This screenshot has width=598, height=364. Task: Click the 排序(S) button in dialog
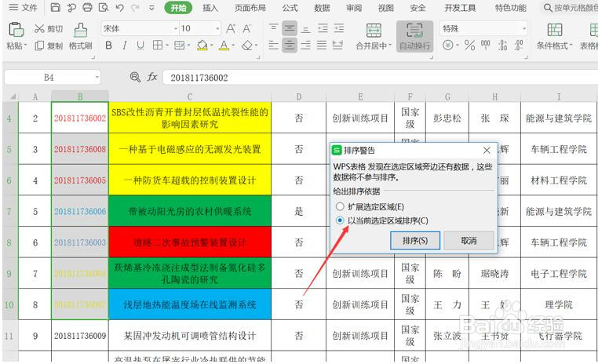pos(415,241)
